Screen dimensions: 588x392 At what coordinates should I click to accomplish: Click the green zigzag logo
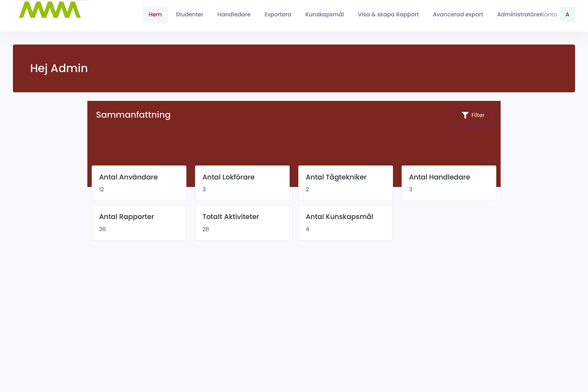(x=50, y=10)
